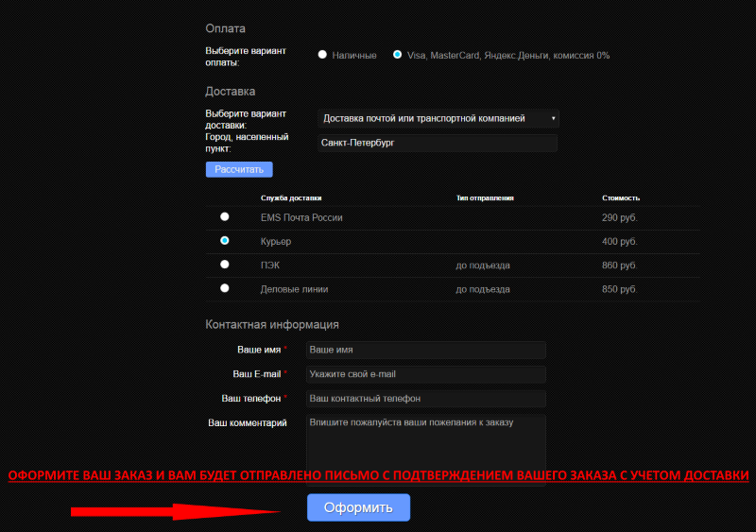Click the Деловые линии service label

294,289
